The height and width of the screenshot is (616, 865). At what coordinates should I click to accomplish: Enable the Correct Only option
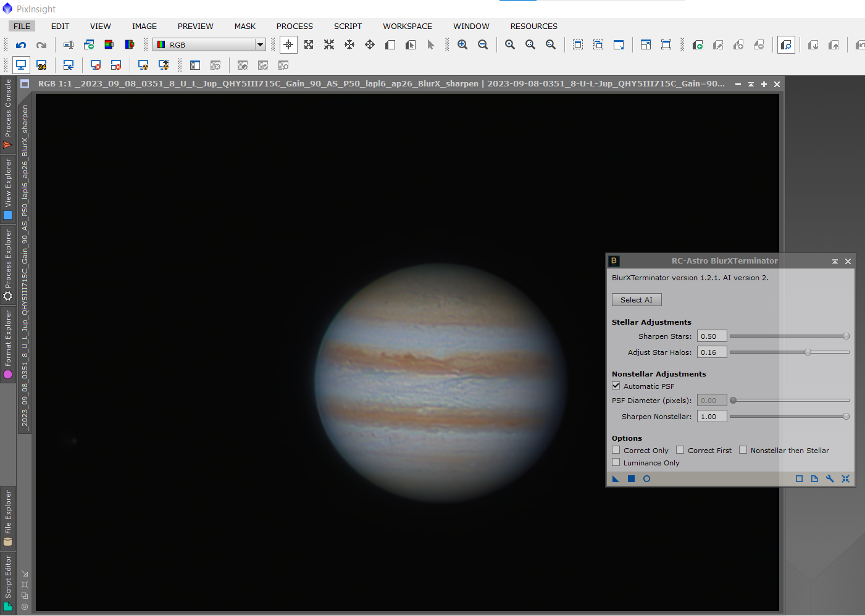[616, 450]
